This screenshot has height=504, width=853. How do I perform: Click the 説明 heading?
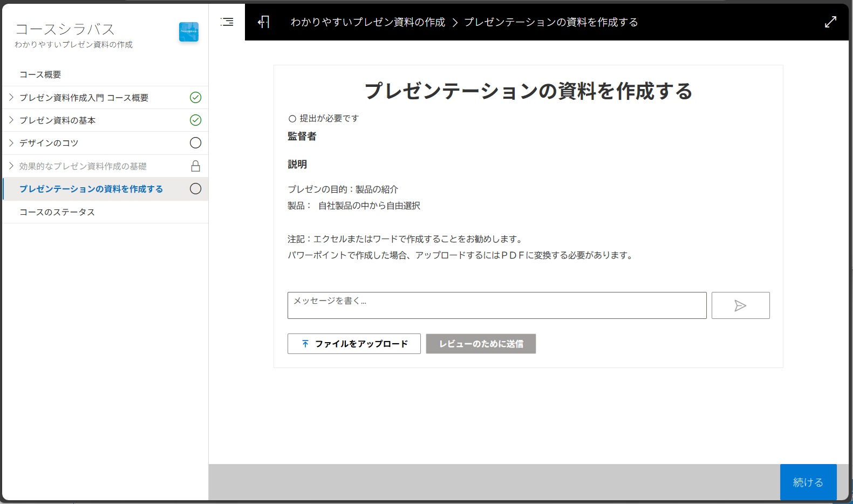pos(297,165)
